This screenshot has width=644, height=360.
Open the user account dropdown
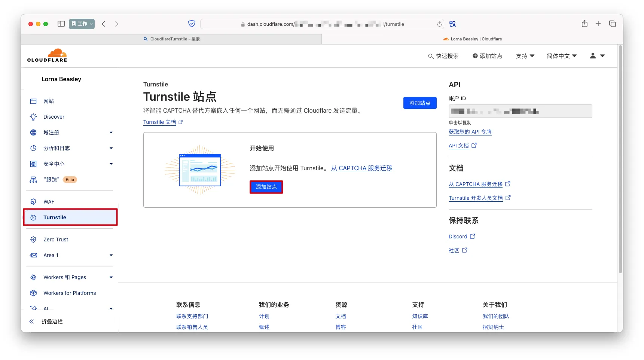click(597, 56)
